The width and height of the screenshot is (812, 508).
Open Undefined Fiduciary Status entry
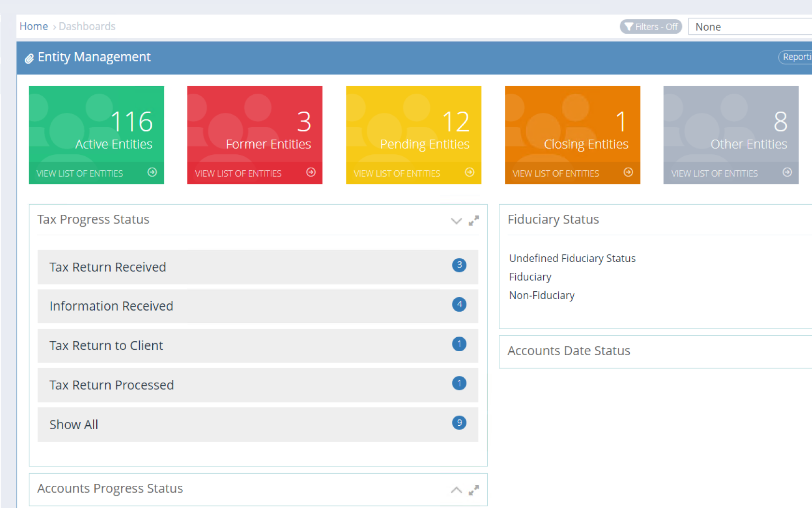click(x=572, y=258)
